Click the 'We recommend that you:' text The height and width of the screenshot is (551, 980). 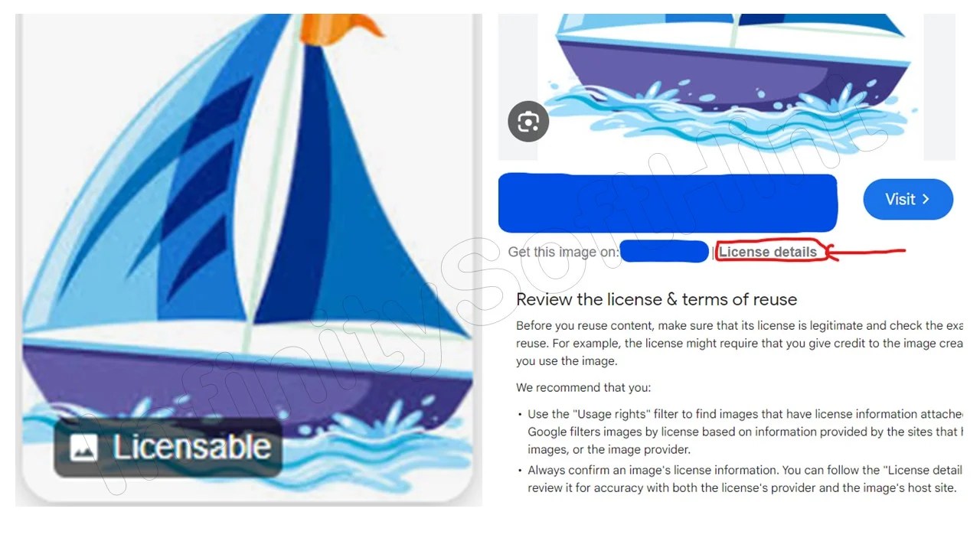pyautogui.click(x=583, y=387)
